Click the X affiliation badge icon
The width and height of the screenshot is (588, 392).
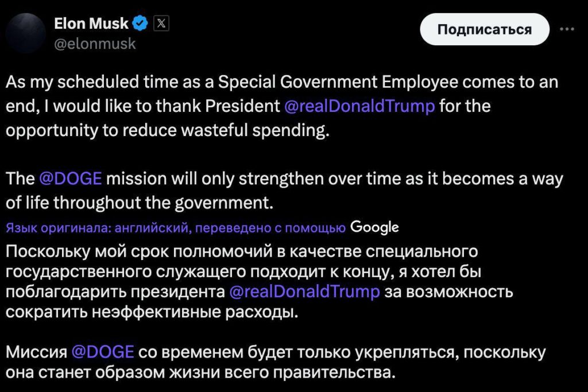pyautogui.click(x=161, y=24)
